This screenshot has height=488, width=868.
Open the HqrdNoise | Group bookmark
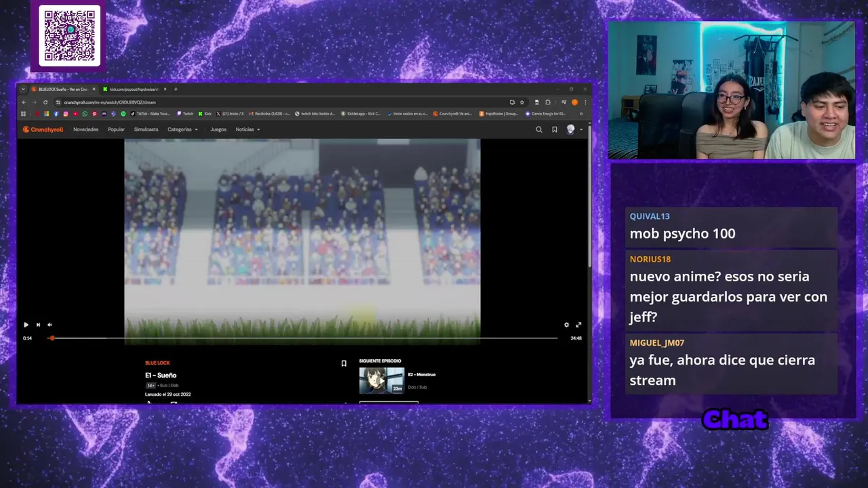(499, 114)
